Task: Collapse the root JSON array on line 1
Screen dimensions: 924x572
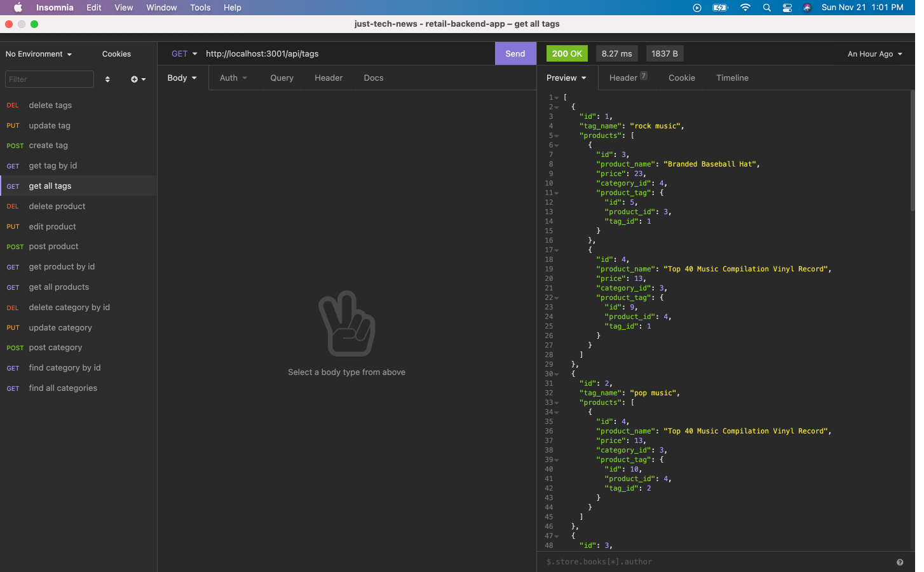Action: click(556, 97)
